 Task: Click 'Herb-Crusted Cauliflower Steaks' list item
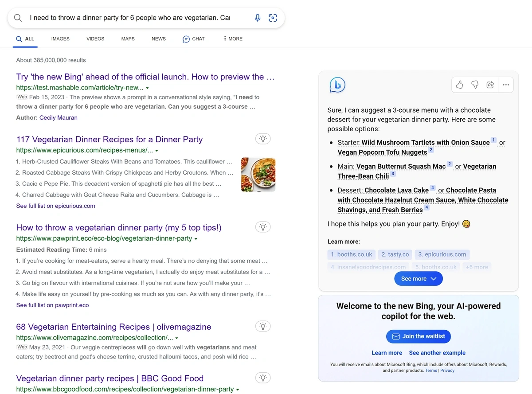coord(124,161)
